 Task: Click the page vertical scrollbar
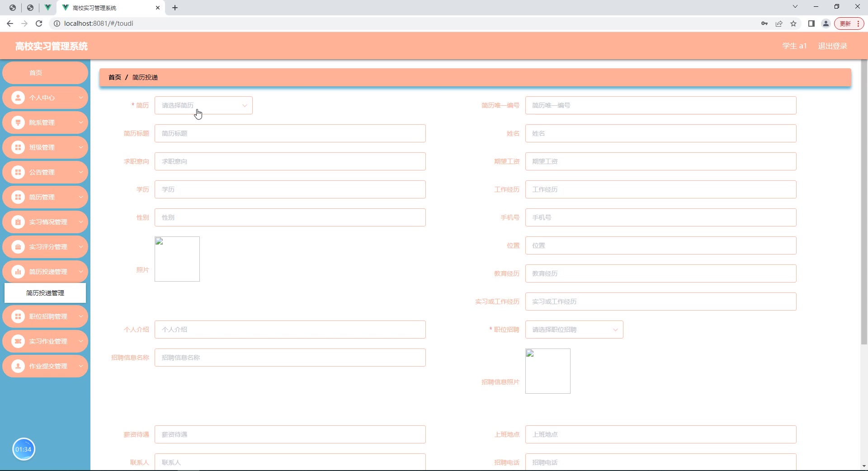click(864, 202)
